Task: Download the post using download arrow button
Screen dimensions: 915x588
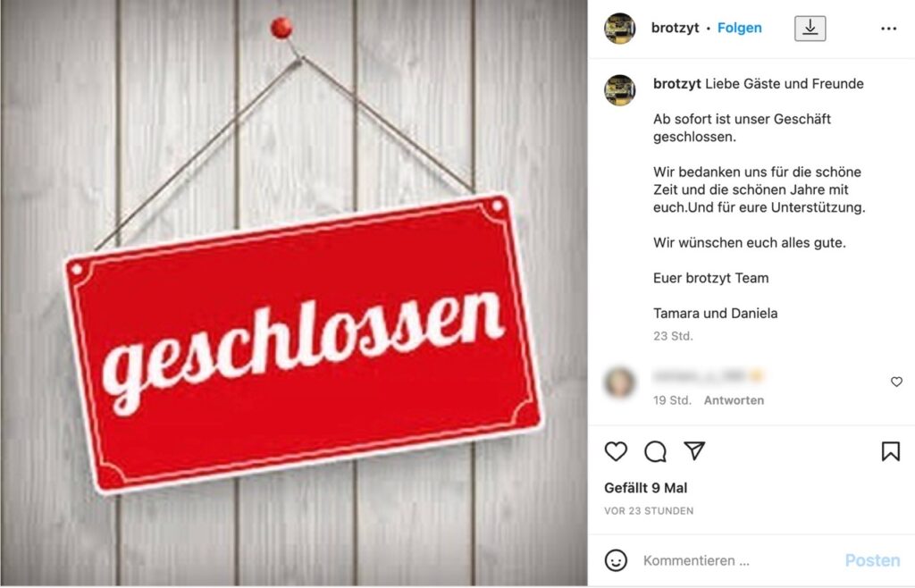Action: coord(810,28)
